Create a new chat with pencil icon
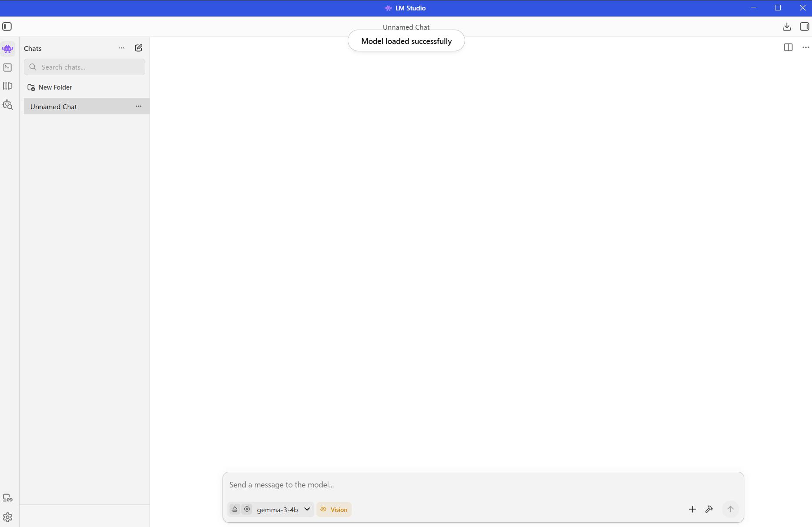812x527 pixels. tap(139, 48)
